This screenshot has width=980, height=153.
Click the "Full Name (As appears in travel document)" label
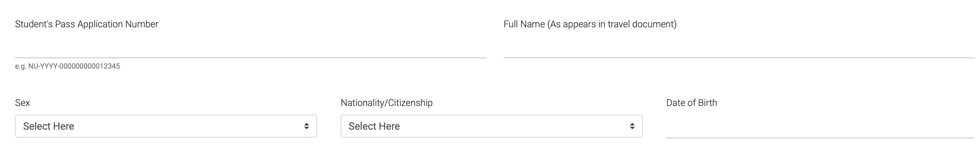coord(590,24)
